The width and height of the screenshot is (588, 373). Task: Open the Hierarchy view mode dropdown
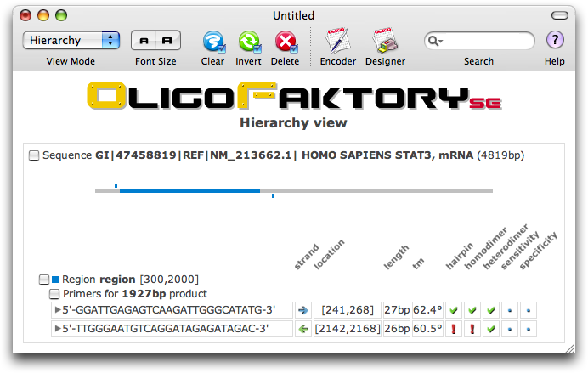71,40
